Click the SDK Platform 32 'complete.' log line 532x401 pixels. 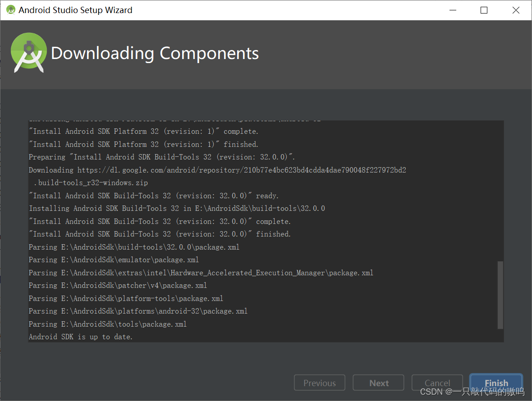coord(143,131)
